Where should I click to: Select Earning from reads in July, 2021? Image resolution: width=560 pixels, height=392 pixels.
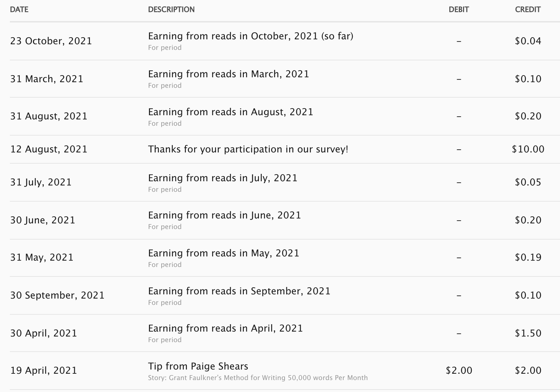point(223,178)
